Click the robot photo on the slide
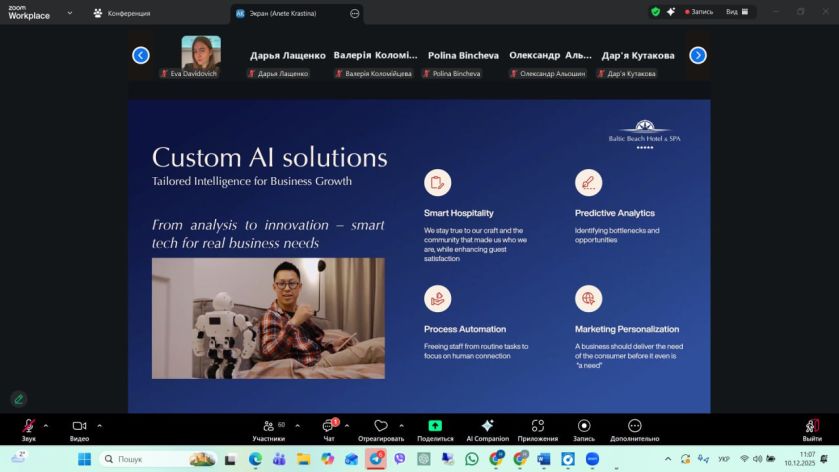The image size is (839, 472). click(268, 318)
